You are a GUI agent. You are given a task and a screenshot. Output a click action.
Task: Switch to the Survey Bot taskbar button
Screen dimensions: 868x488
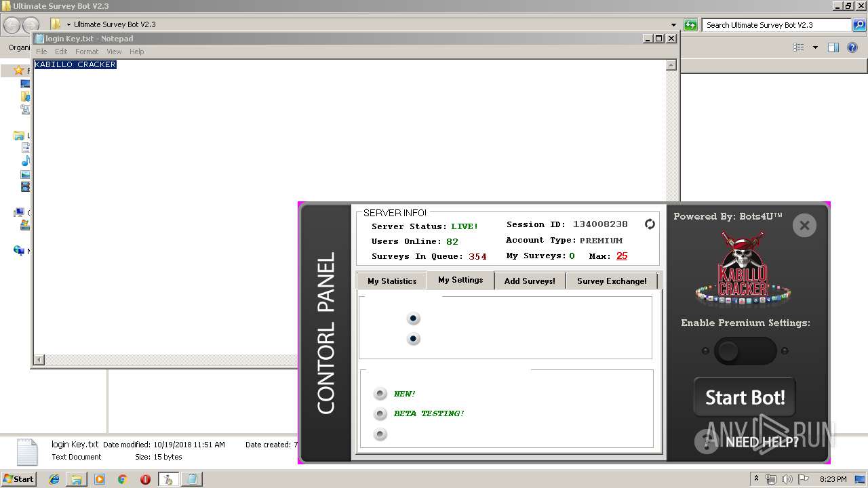(168, 479)
